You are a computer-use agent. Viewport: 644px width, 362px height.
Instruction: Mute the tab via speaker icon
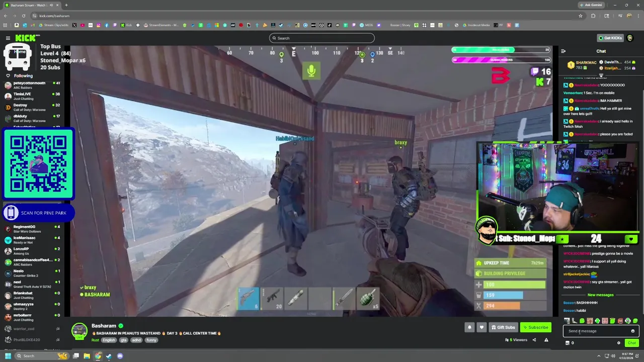[x=52, y=5]
